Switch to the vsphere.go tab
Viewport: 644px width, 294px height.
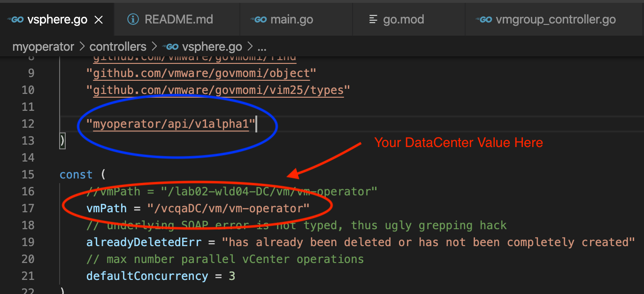[56, 19]
